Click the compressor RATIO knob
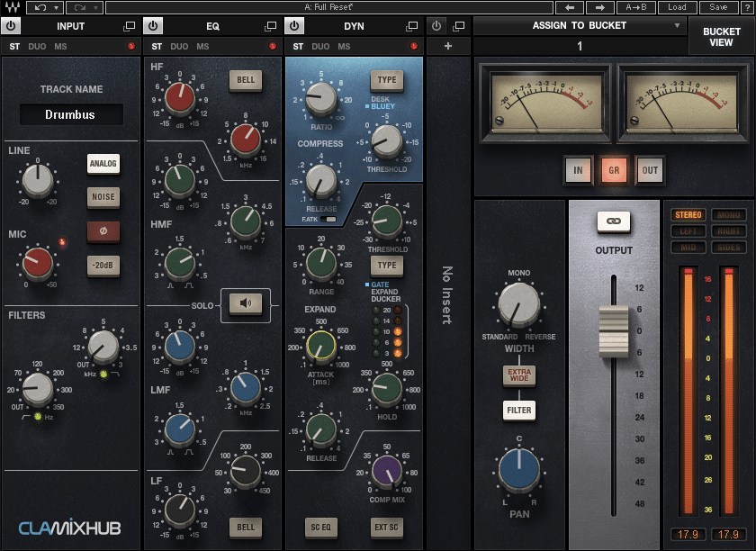This screenshot has width=756, height=551. point(321,98)
